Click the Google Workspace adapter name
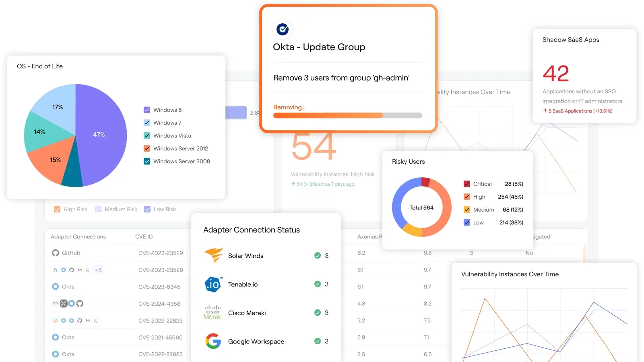The width and height of the screenshot is (644, 362). pos(256,341)
